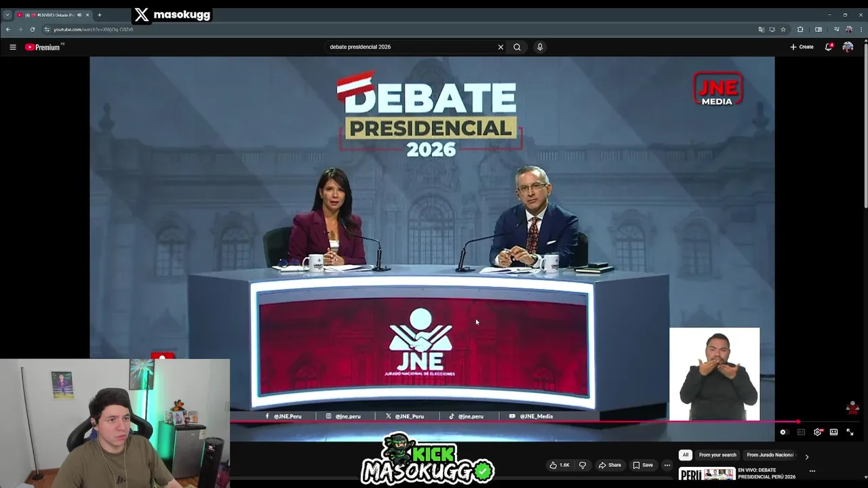Open player settings gear
868x488 pixels.
point(818,432)
